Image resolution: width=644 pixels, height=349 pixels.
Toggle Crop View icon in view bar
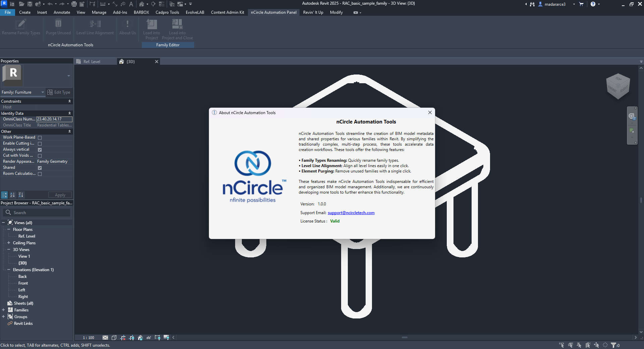[123, 338]
